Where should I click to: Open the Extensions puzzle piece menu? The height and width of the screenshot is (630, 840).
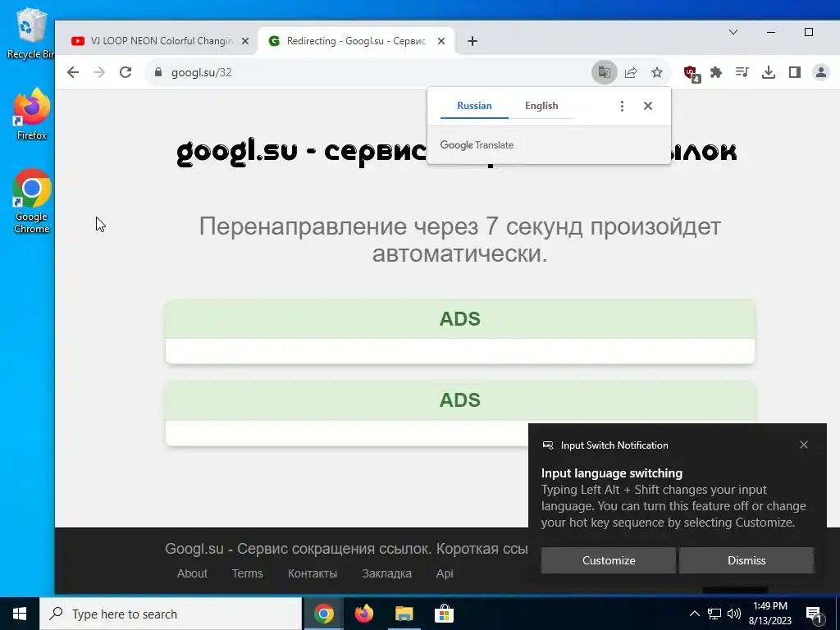(x=716, y=72)
